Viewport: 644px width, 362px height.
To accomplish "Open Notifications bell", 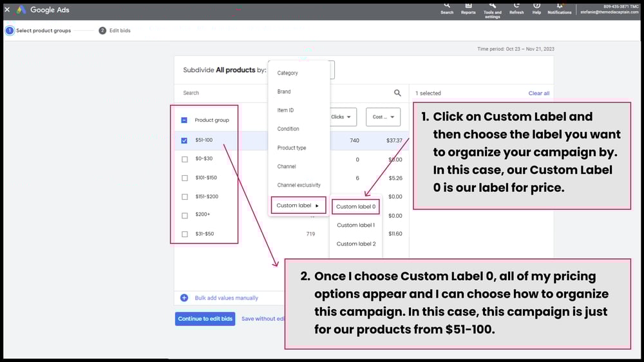I will [560, 8].
